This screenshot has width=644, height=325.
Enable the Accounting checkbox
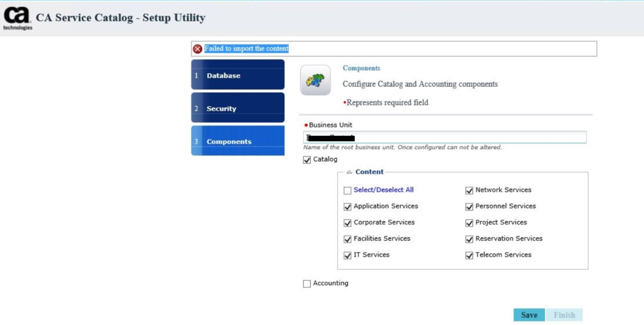tap(307, 284)
